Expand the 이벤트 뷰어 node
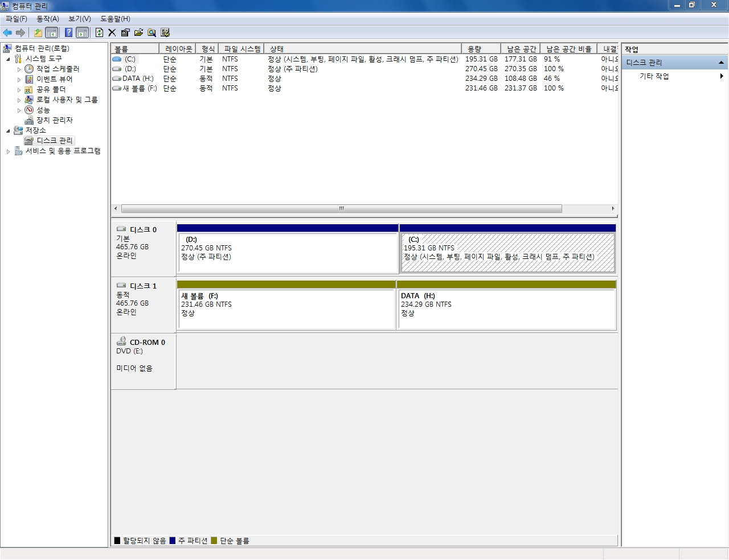Viewport: 729px width, 560px height. pyautogui.click(x=19, y=80)
